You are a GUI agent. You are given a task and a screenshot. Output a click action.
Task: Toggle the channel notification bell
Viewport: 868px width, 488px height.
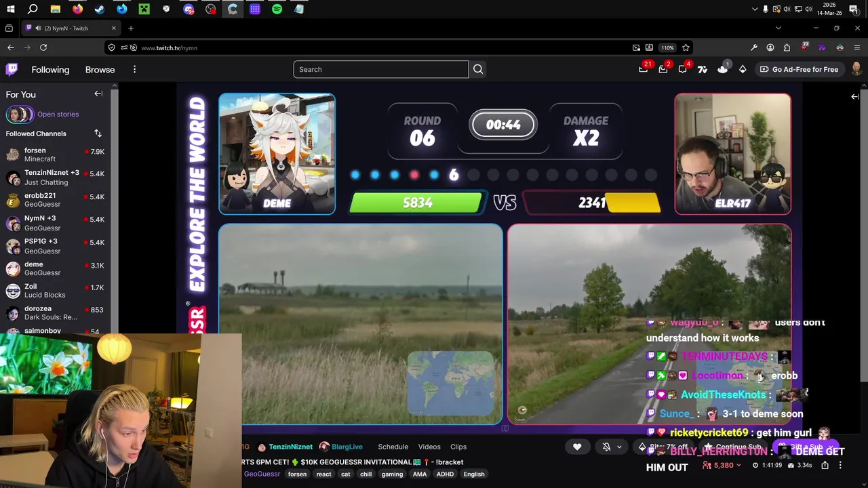pyautogui.click(x=607, y=447)
